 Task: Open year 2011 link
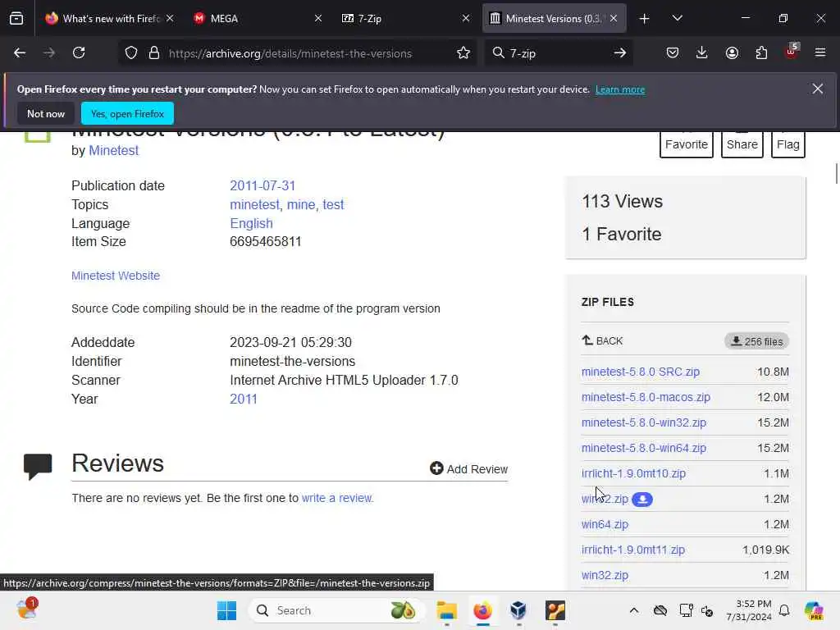click(244, 399)
